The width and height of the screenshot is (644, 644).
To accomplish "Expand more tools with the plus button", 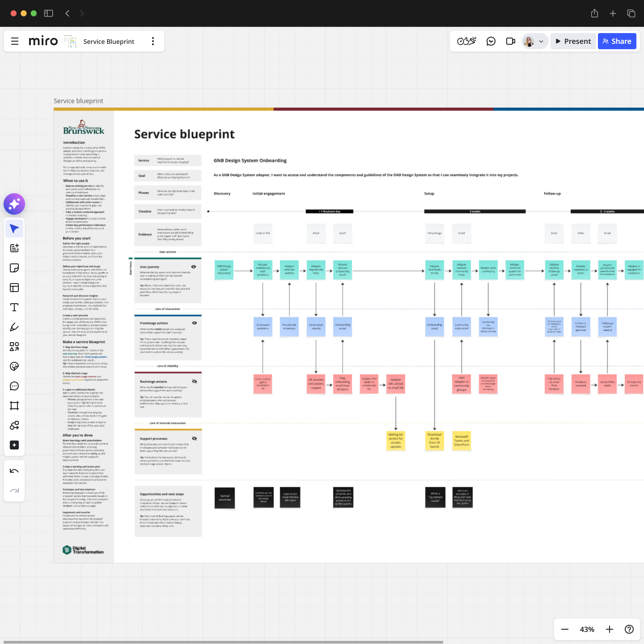I will click(x=14, y=445).
